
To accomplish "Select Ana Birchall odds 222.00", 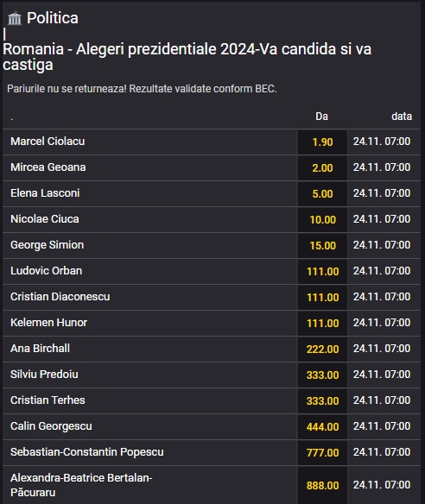I will tap(322, 349).
